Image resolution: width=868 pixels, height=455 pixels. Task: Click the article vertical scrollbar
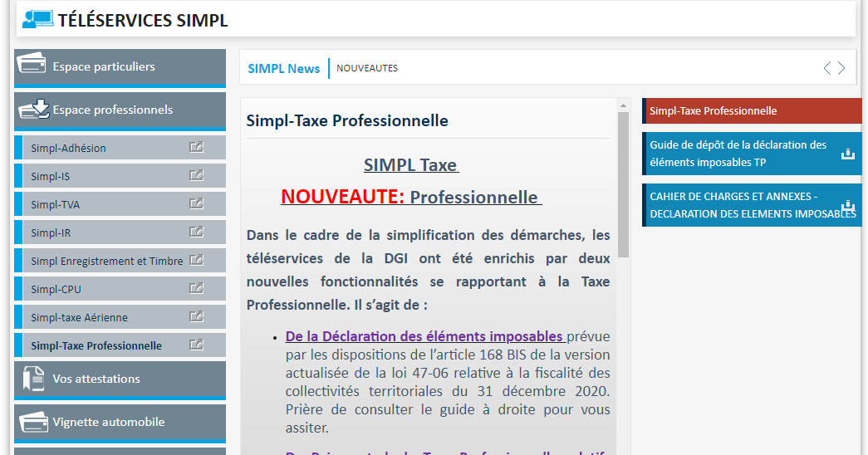pyautogui.click(x=623, y=184)
